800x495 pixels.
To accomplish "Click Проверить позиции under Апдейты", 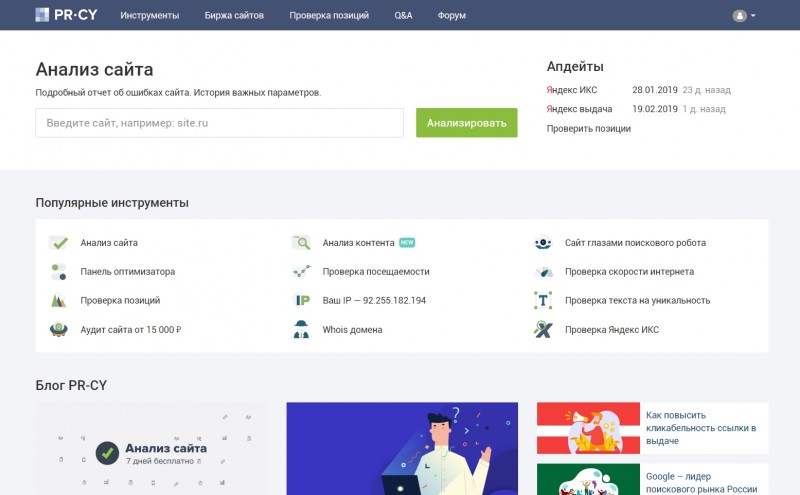I will (x=589, y=129).
